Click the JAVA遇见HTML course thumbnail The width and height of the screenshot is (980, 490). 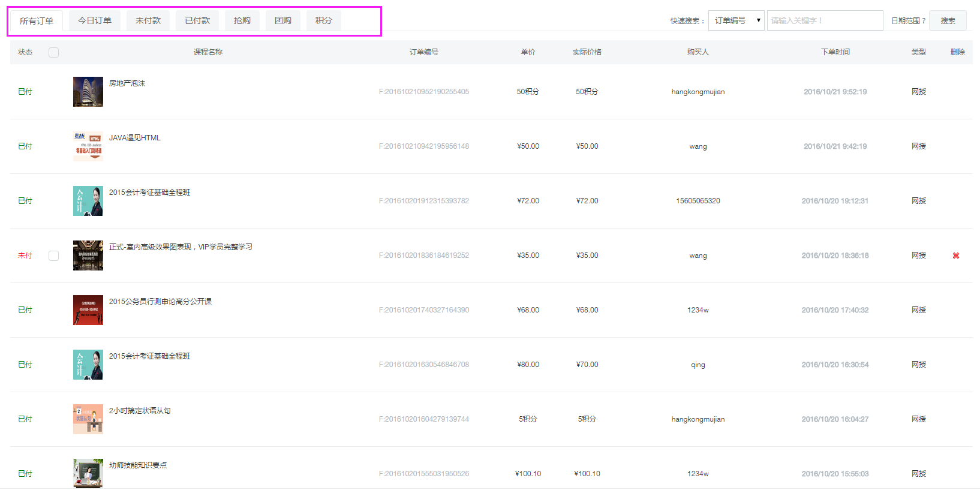[88, 146]
